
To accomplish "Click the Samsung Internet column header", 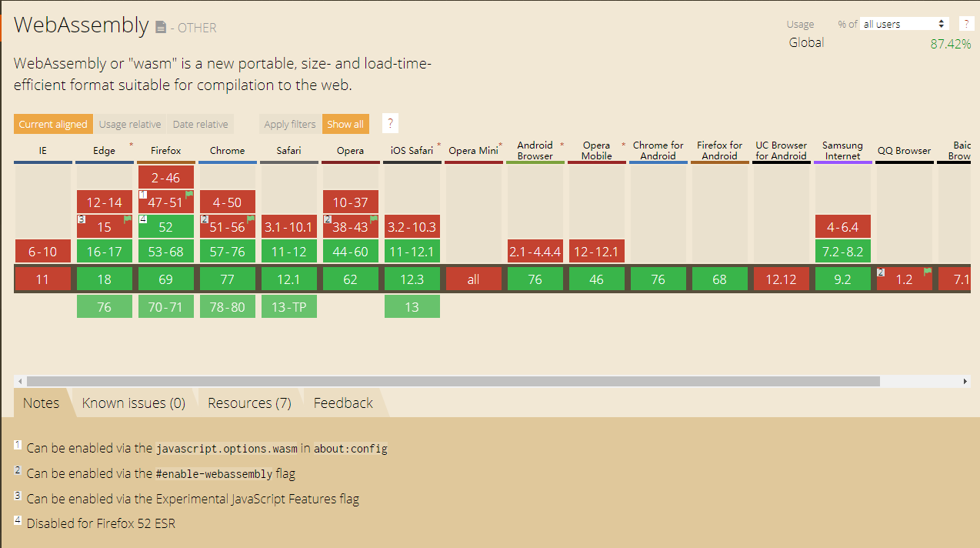I will pos(843,151).
